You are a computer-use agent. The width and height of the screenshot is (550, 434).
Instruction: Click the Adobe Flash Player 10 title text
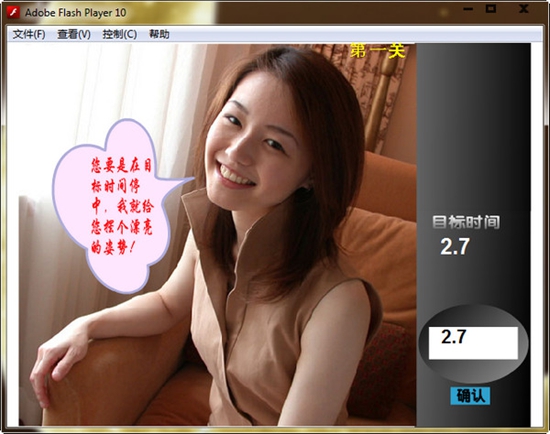point(75,13)
